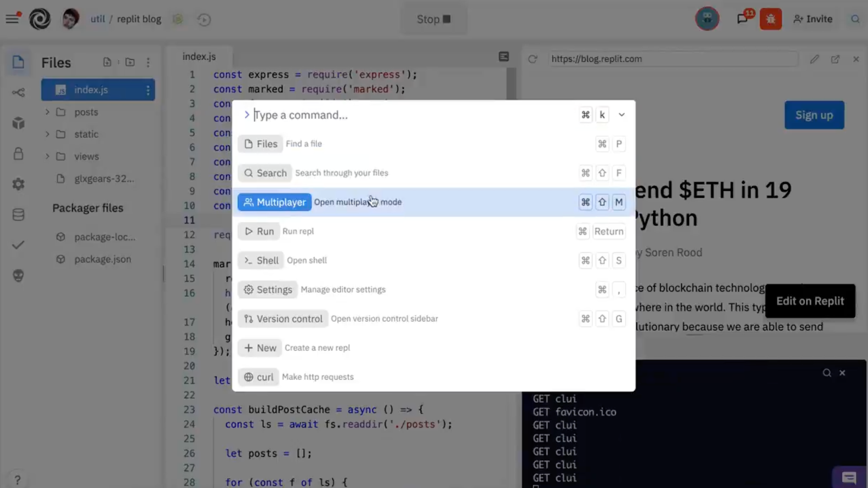Expand the command palette chevron dropdown
Image resolution: width=868 pixels, height=488 pixels.
point(622,115)
